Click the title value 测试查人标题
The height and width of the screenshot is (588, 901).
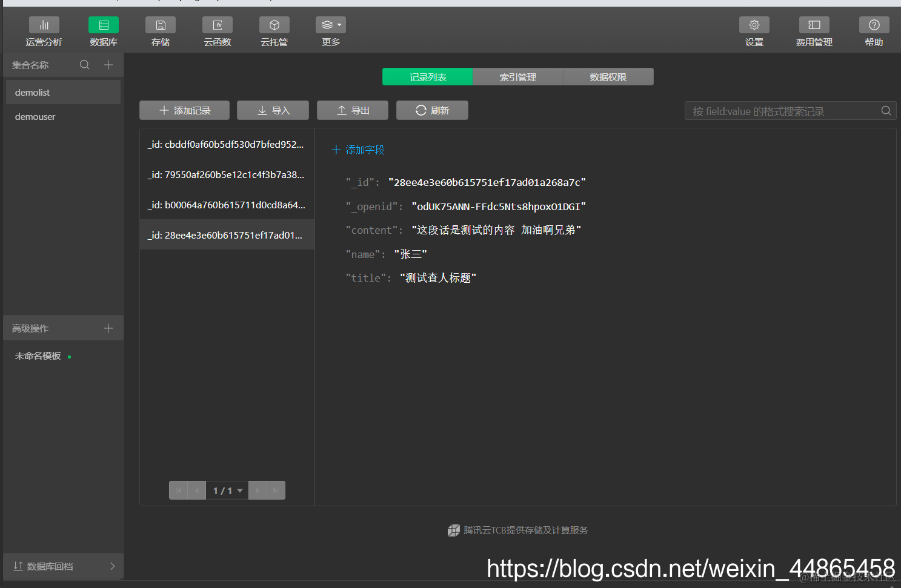click(438, 278)
